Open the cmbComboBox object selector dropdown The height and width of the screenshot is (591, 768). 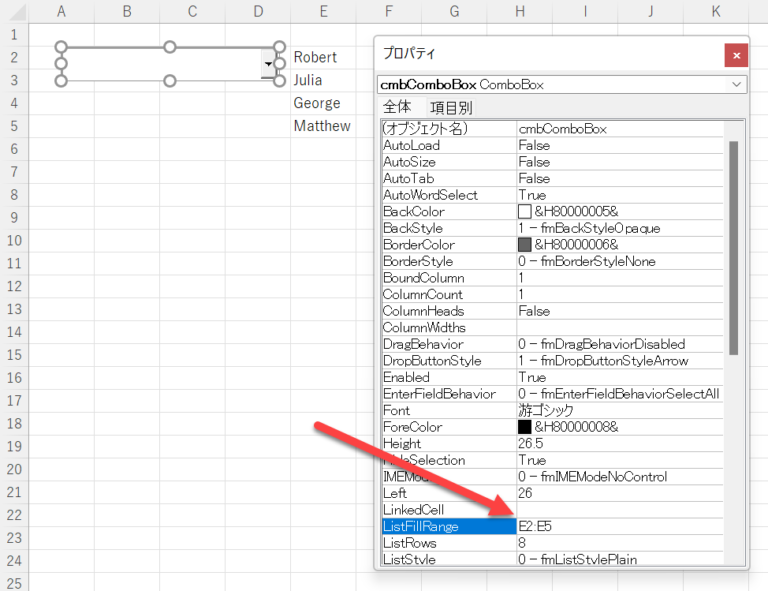737,85
